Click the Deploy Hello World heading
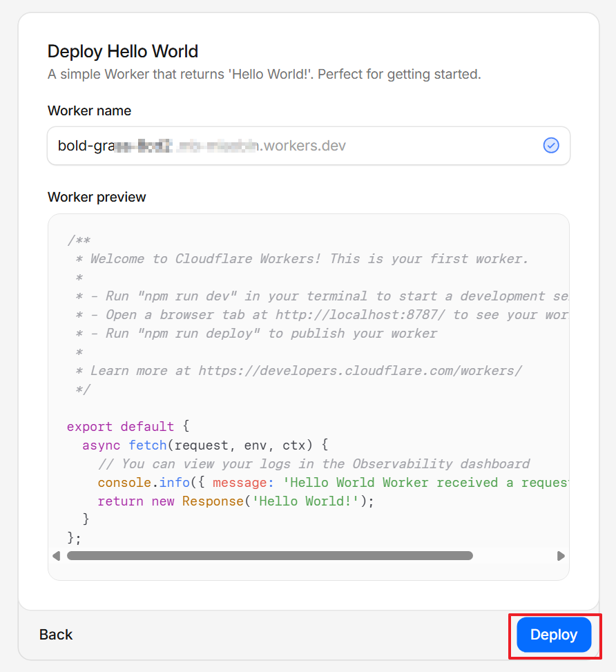 122,51
